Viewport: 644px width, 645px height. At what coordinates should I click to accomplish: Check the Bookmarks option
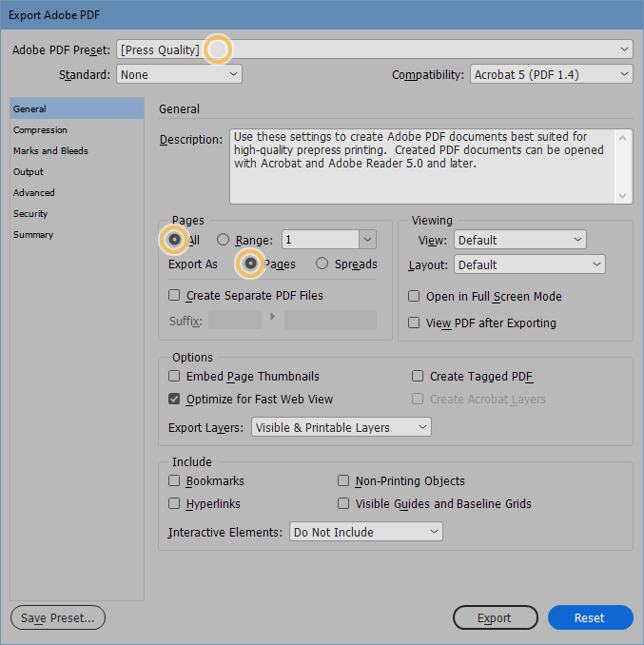(x=174, y=480)
